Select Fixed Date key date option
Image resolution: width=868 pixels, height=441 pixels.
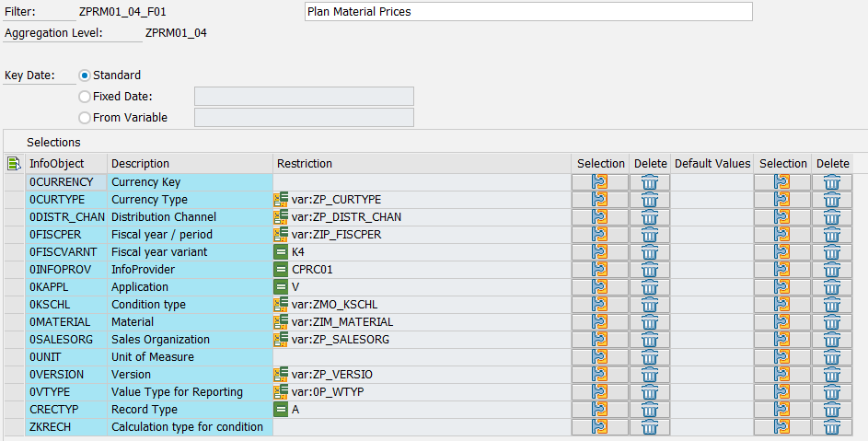point(84,97)
